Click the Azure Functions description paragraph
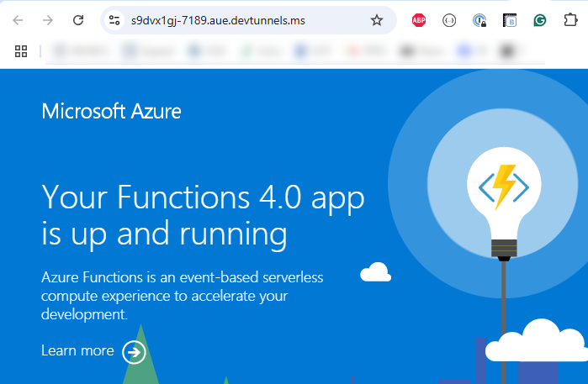This screenshot has width=588, height=384. point(182,296)
